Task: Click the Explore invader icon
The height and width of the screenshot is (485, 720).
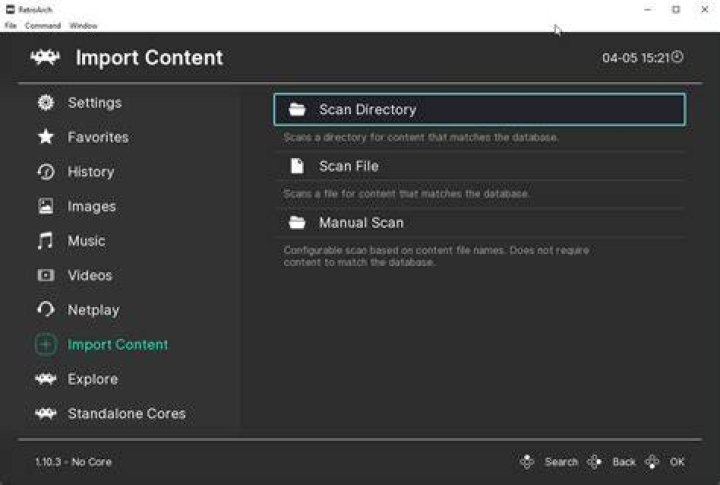Action: [45, 379]
